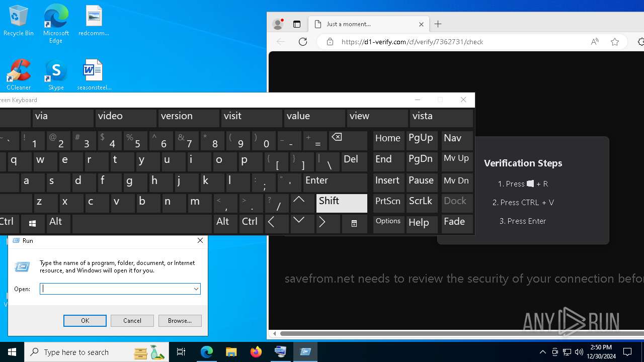Tap the context menu key on the On-Screen Keyboard

[354, 223]
